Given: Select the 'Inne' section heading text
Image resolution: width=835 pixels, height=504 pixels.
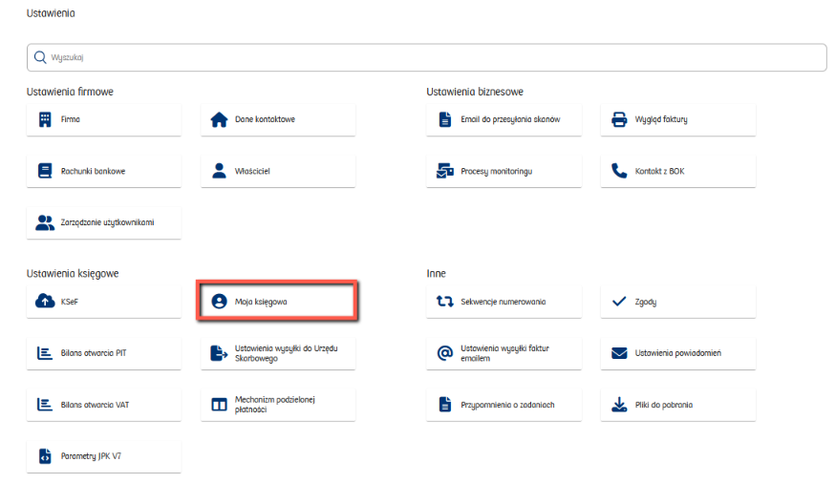Looking at the screenshot, I should point(437,274).
